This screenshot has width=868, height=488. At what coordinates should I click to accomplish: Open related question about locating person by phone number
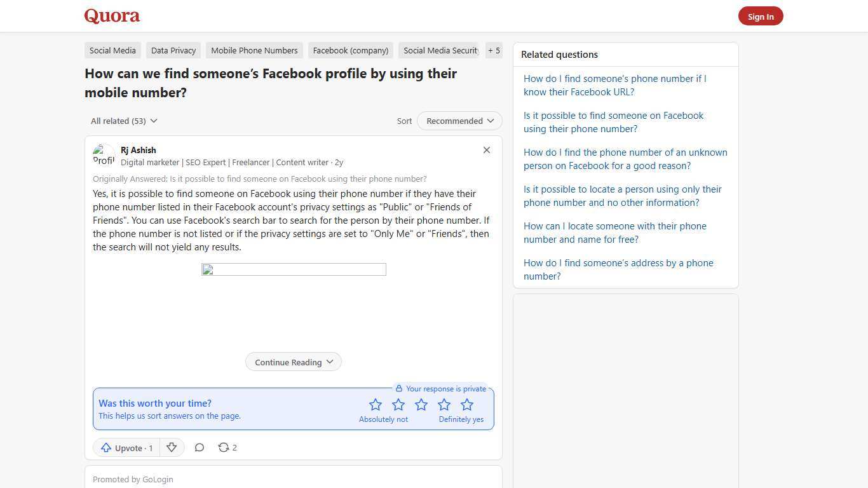click(622, 196)
